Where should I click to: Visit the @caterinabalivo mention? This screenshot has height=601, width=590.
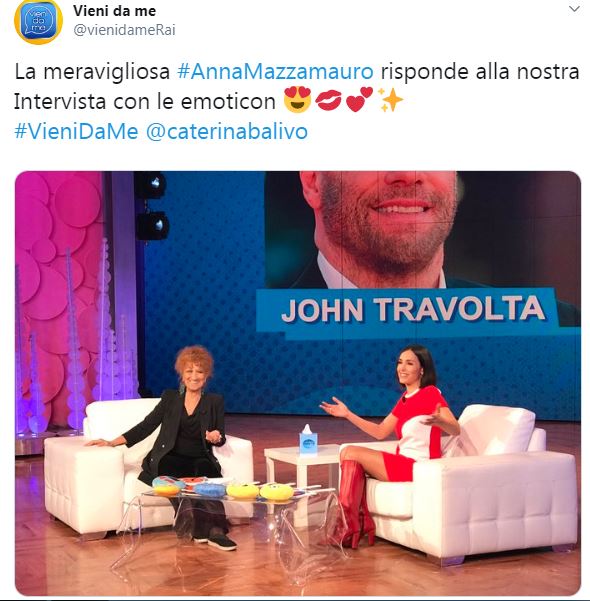tap(227, 131)
